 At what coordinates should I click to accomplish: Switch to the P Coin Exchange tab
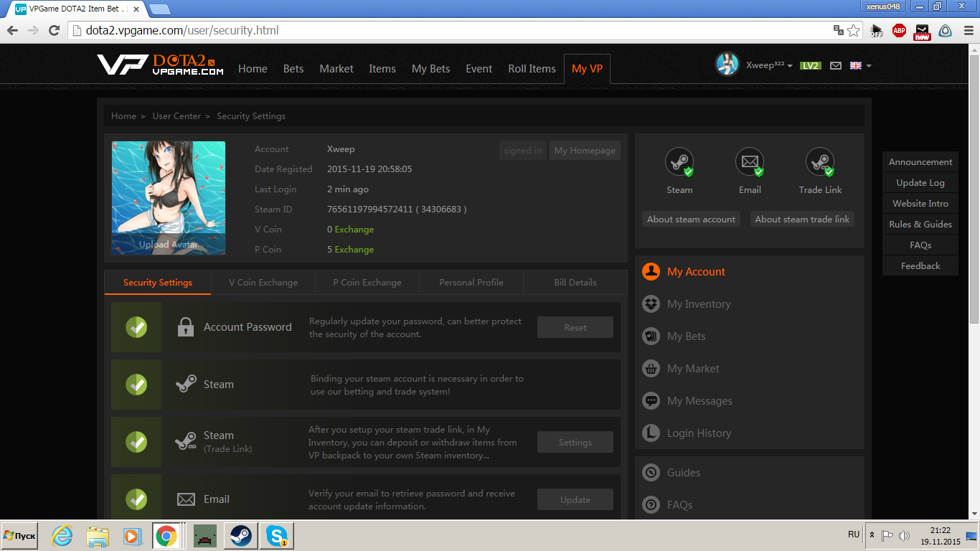(367, 283)
